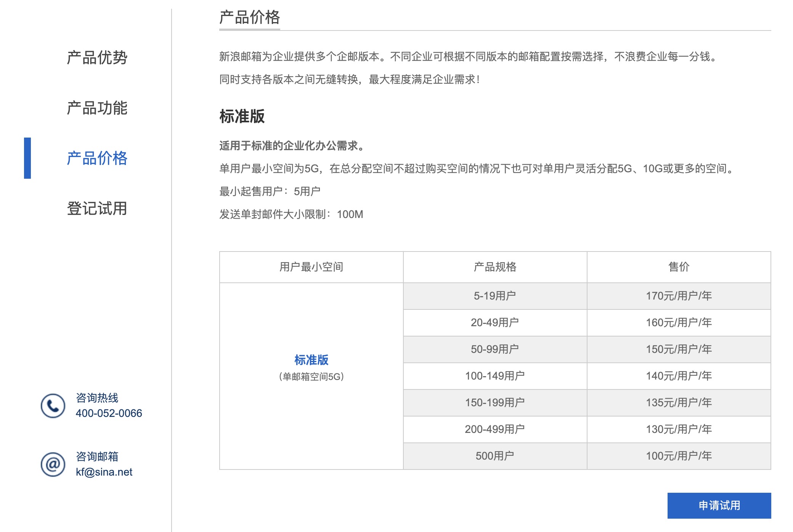Go to 产品价格 in the sidebar
Screen dimensions: 793x532
click(x=97, y=158)
